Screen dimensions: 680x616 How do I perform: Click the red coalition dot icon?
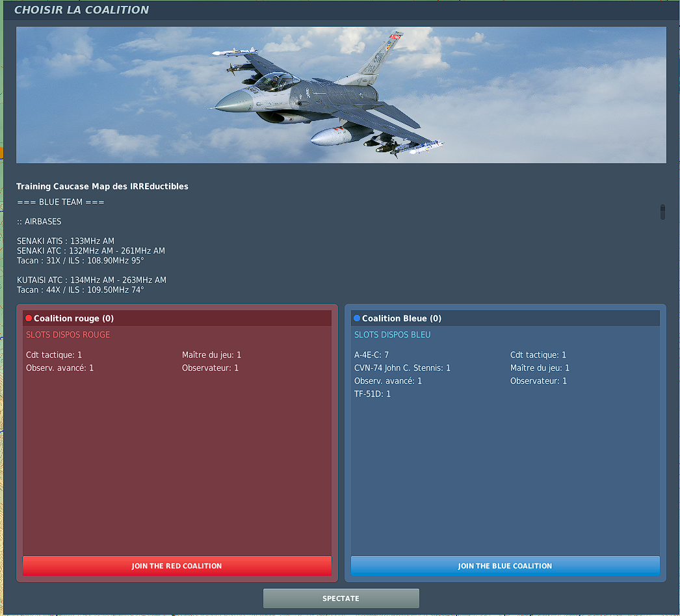click(29, 318)
